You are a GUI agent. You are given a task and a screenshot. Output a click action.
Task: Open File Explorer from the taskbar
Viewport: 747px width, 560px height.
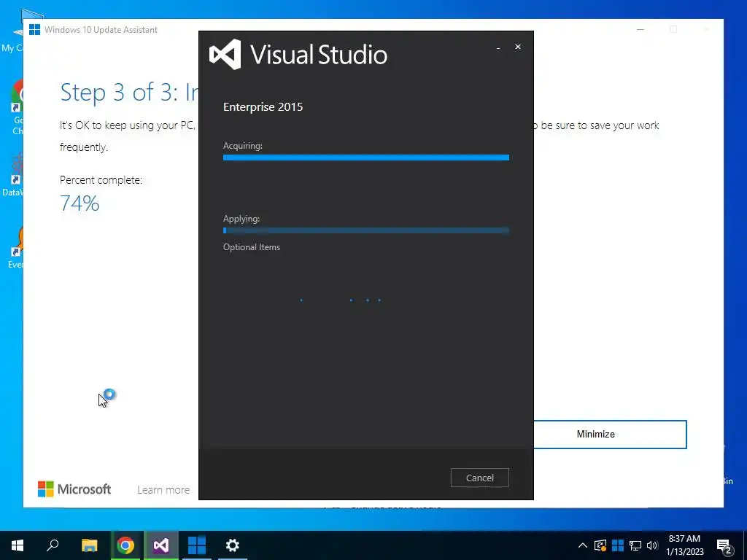pyautogui.click(x=89, y=545)
